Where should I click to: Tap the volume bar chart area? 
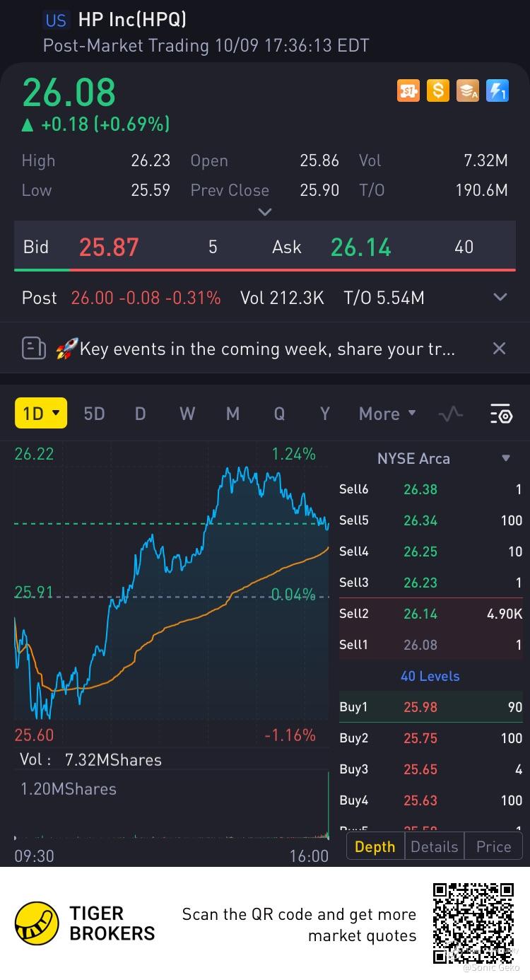pos(172,806)
